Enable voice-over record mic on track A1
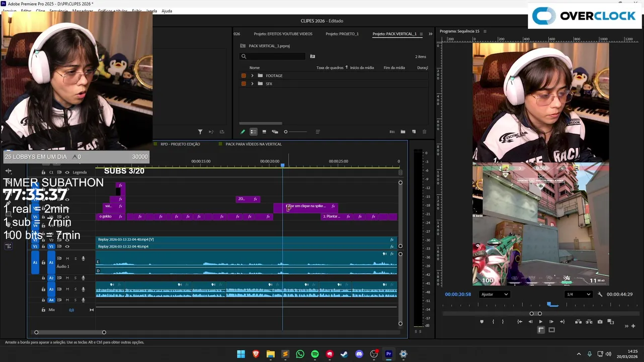The height and width of the screenshot is (362, 644). (x=83, y=258)
